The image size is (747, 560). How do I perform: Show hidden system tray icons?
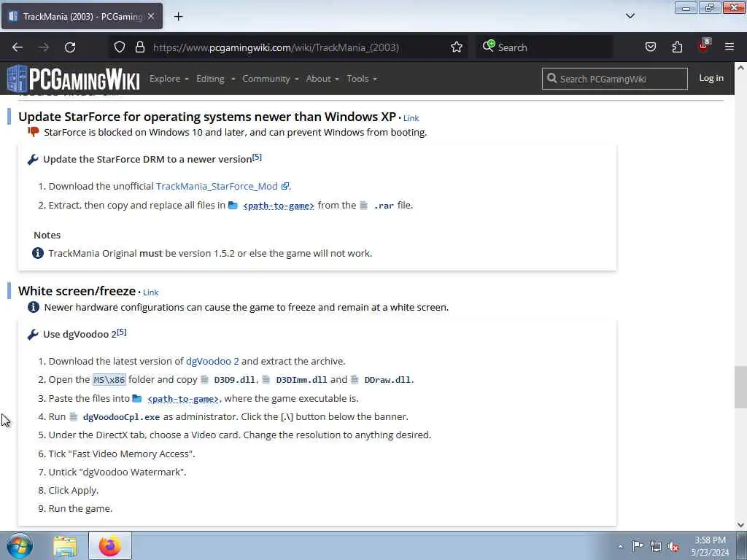click(620, 546)
